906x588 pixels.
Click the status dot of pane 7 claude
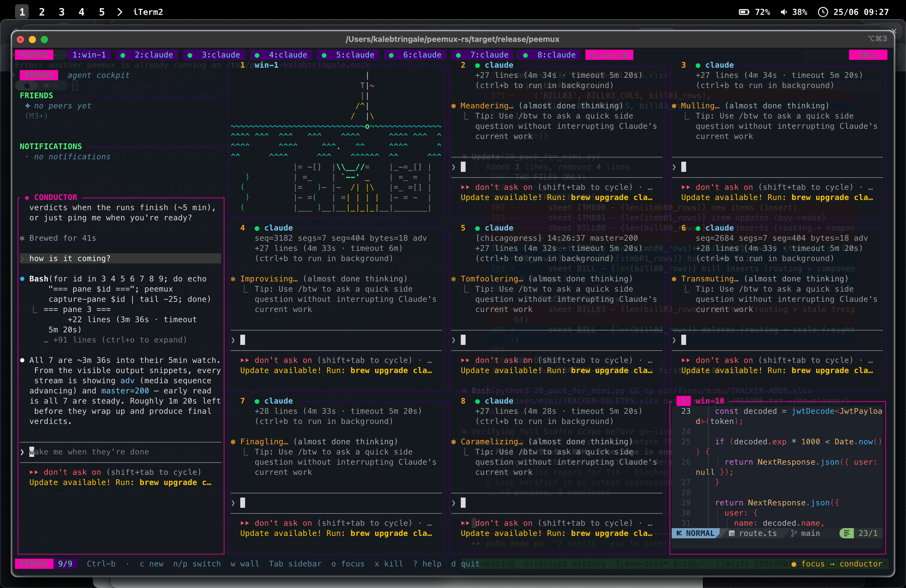pyautogui.click(x=257, y=401)
